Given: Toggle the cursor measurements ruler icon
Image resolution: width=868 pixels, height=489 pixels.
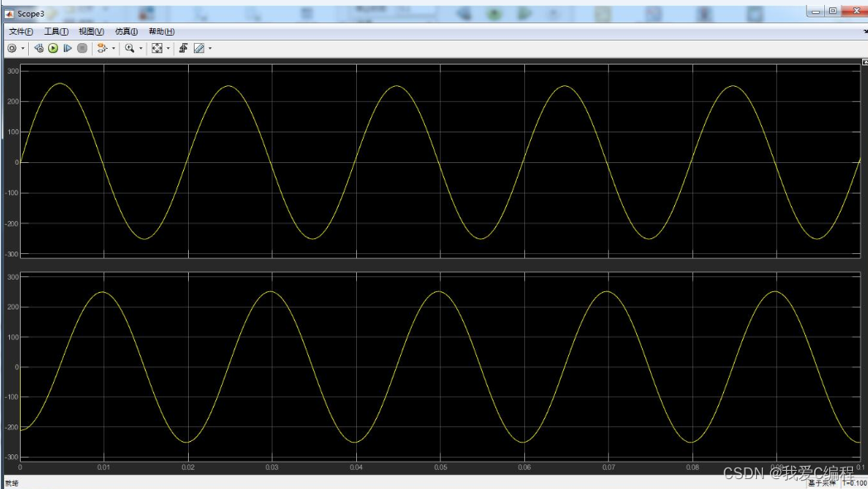Looking at the screenshot, I should pos(199,49).
